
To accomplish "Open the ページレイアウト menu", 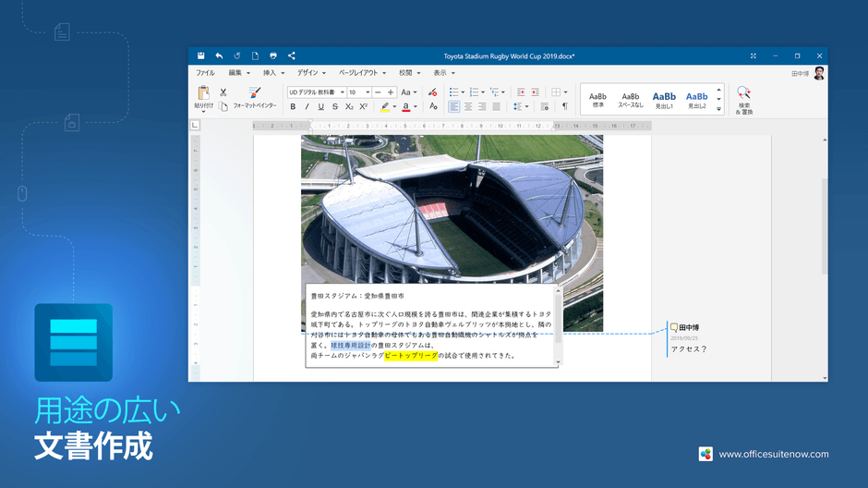I will tap(362, 73).
